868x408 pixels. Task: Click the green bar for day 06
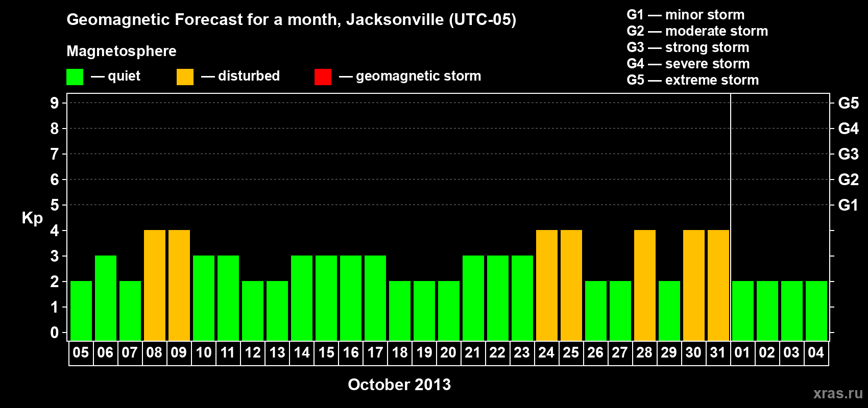(x=106, y=298)
